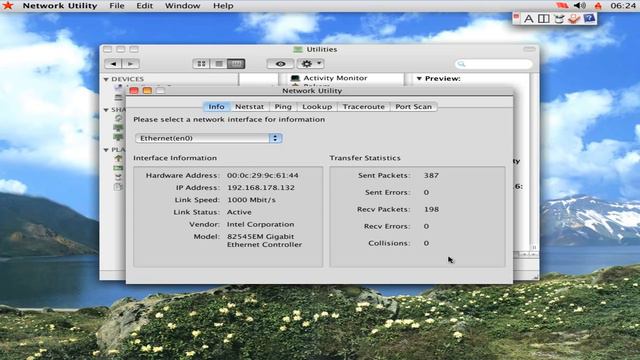
Task: Click the pot-shaped icon in floating palette
Action: click(x=559, y=19)
